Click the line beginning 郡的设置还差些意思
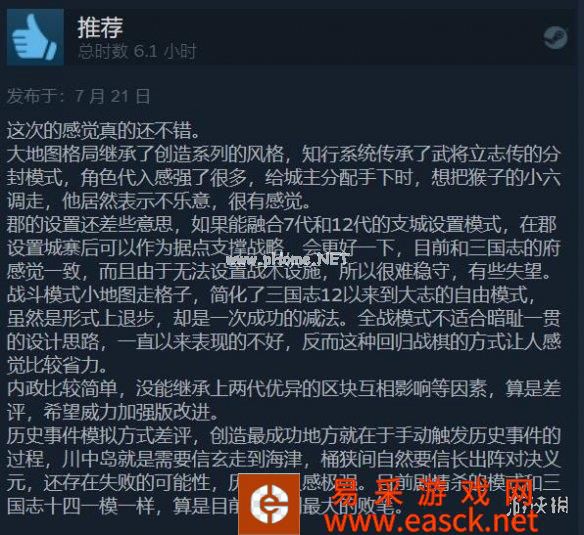The height and width of the screenshot is (535, 584). point(282,225)
